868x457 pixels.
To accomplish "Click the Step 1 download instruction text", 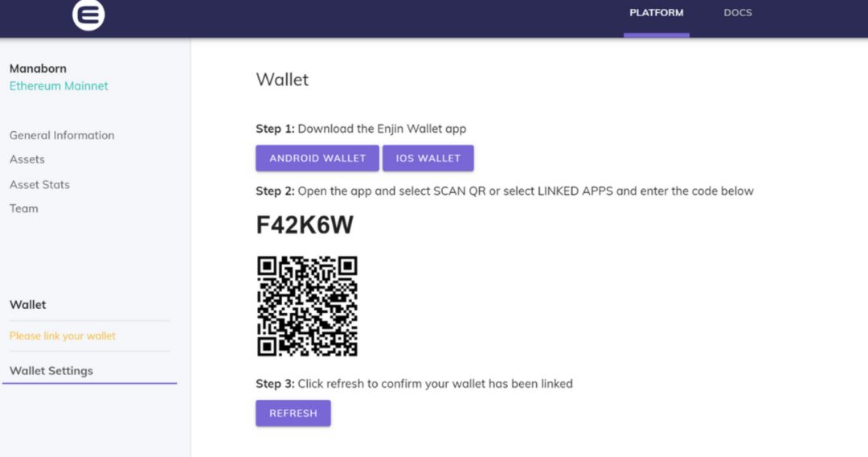I will (361, 129).
